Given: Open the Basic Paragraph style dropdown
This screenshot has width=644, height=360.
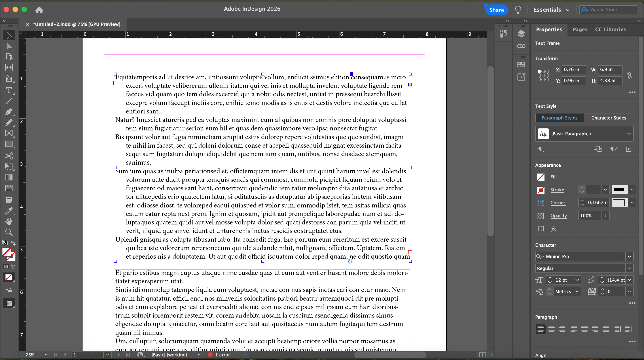Looking at the screenshot, I should [x=629, y=134].
